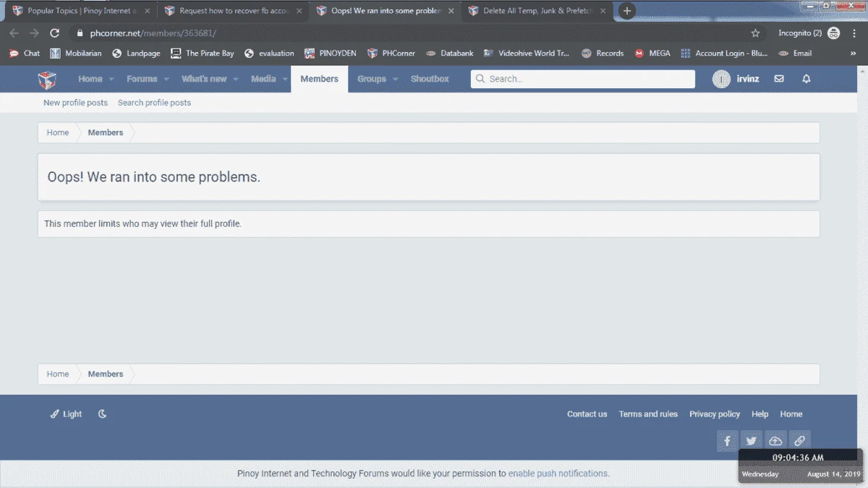Go back with browser back arrow
Screen dimensions: 868x488
[14, 33]
